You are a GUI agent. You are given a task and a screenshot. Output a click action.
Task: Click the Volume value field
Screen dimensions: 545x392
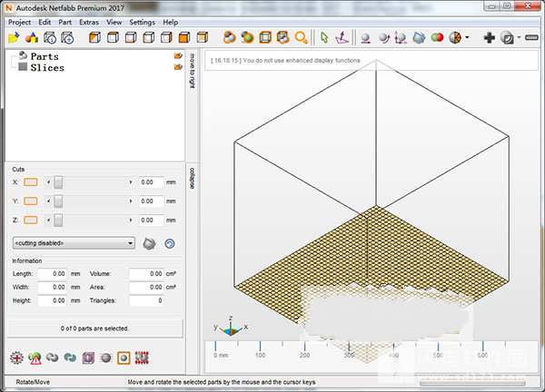coord(146,274)
